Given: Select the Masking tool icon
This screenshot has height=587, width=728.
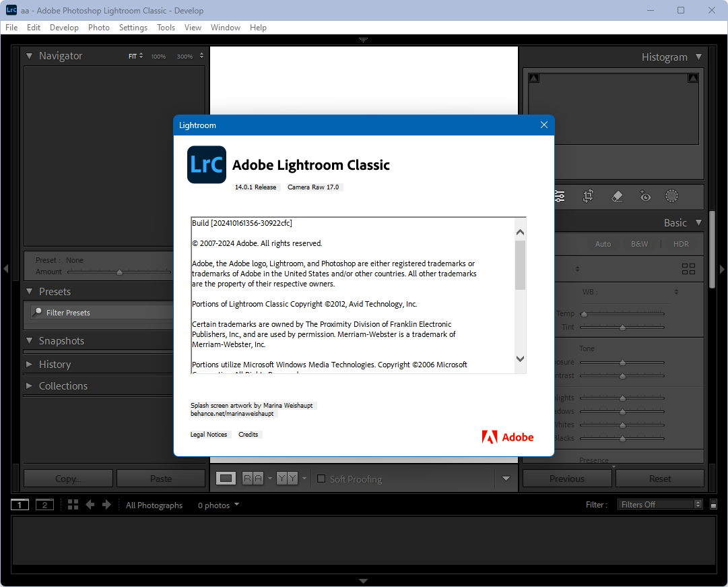Looking at the screenshot, I should (x=671, y=196).
